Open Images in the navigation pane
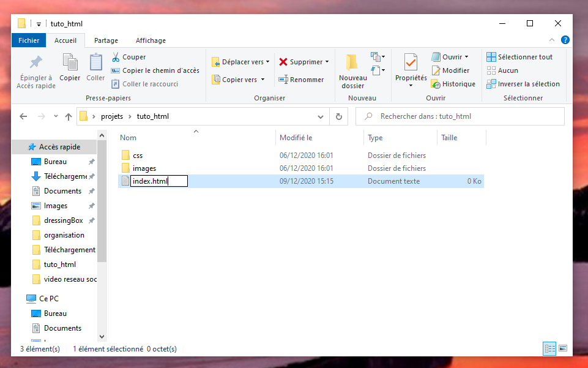Screen dimensions: 588x368 coord(56,206)
